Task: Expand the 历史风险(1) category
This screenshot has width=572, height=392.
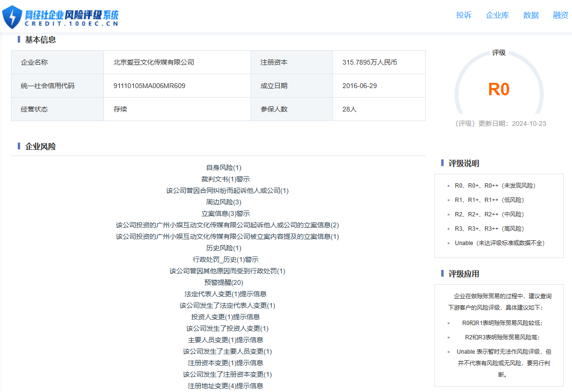Action: (224, 248)
